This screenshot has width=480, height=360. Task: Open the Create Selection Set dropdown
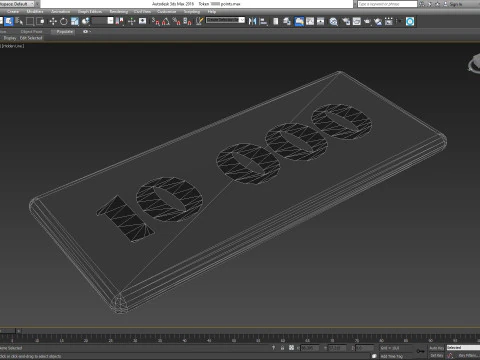click(225, 20)
